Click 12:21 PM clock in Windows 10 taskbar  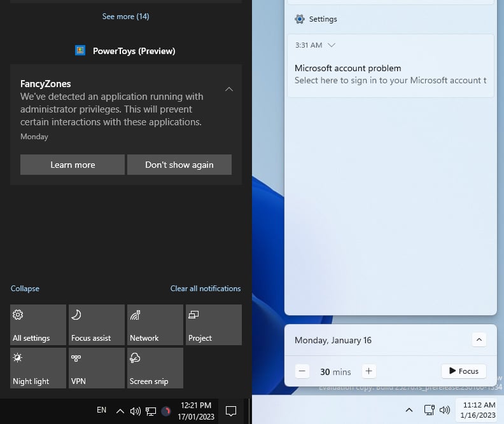[x=196, y=411]
